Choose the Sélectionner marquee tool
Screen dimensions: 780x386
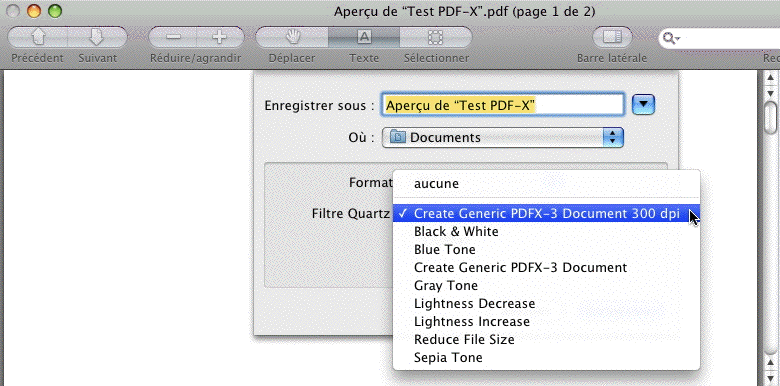[436, 37]
